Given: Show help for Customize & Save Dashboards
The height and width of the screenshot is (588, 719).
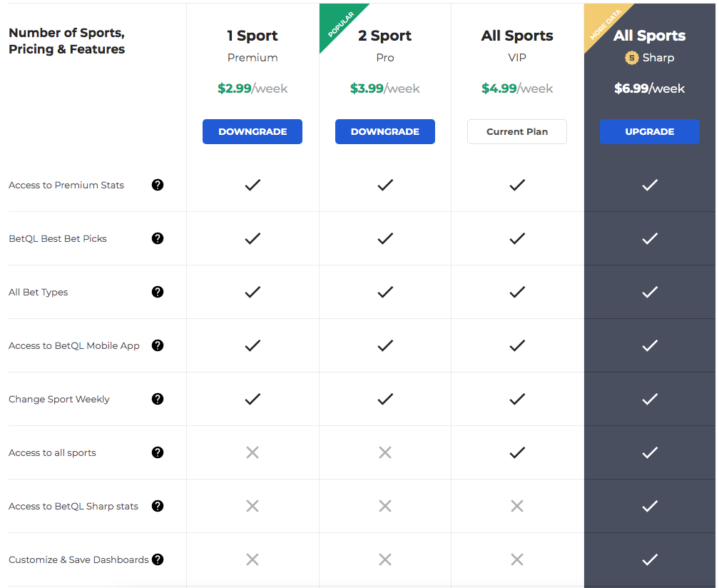Looking at the screenshot, I should (x=157, y=559).
